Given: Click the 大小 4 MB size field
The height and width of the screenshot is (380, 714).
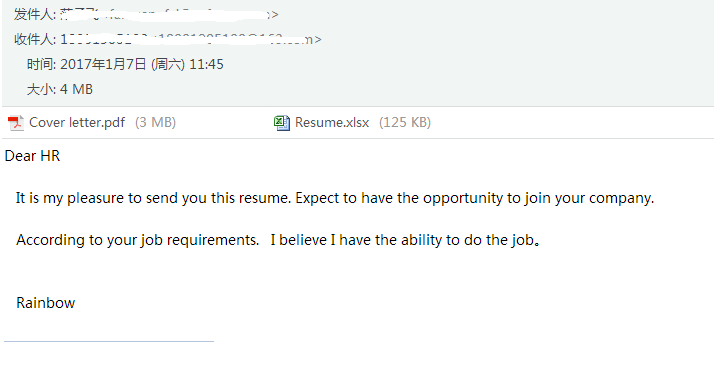Looking at the screenshot, I should [x=60, y=89].
